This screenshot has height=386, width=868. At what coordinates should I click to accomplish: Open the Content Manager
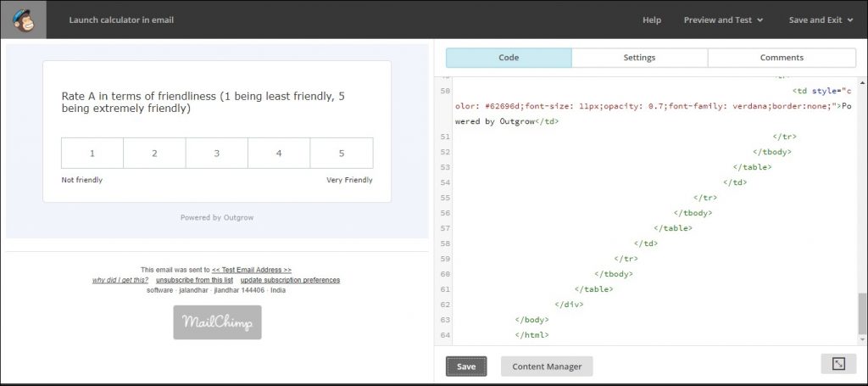(x=547, y=366)
